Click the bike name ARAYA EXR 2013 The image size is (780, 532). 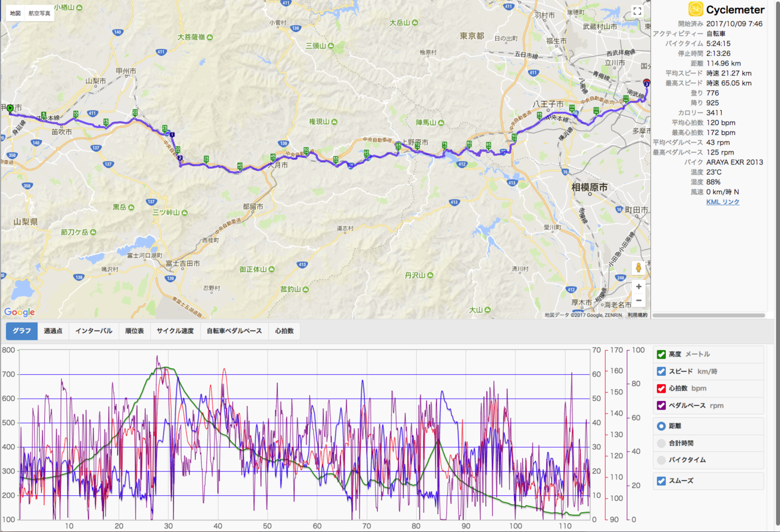point(735,162)
